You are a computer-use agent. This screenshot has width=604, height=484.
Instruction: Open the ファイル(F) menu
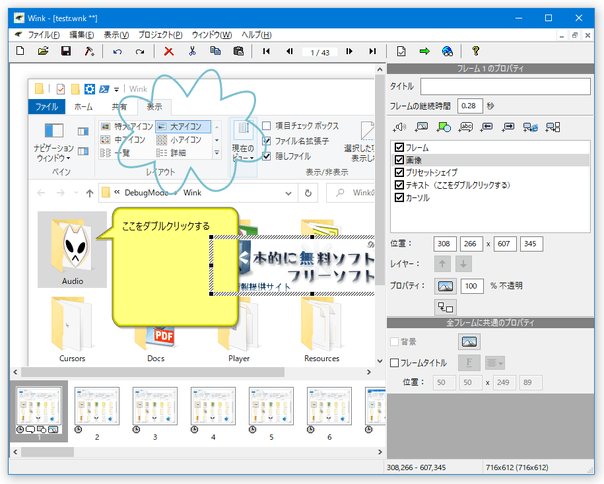coord(44,35)
